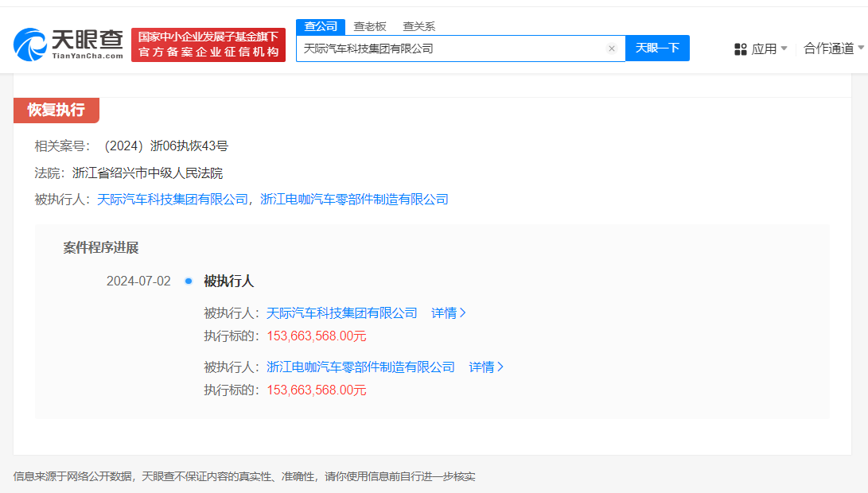Click the arrow on second 详情 link
This screenshot has width=868, height=493.
tap(502, 367)
